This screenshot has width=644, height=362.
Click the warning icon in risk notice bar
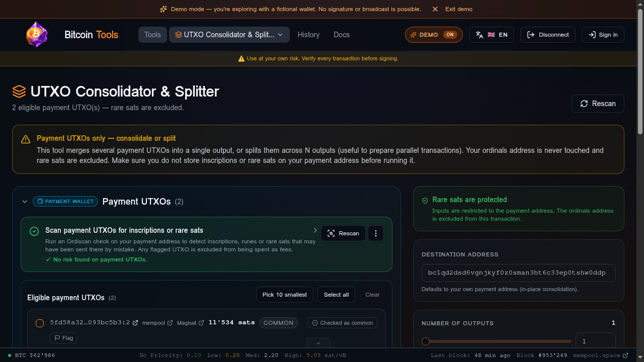(x=241, y=59)
